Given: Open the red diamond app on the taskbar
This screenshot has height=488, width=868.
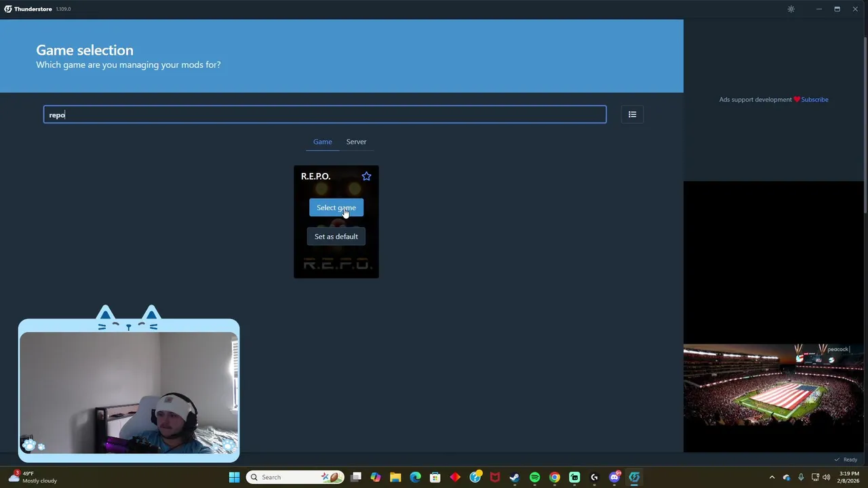Looking at the screenshot, I should [455, 477].
